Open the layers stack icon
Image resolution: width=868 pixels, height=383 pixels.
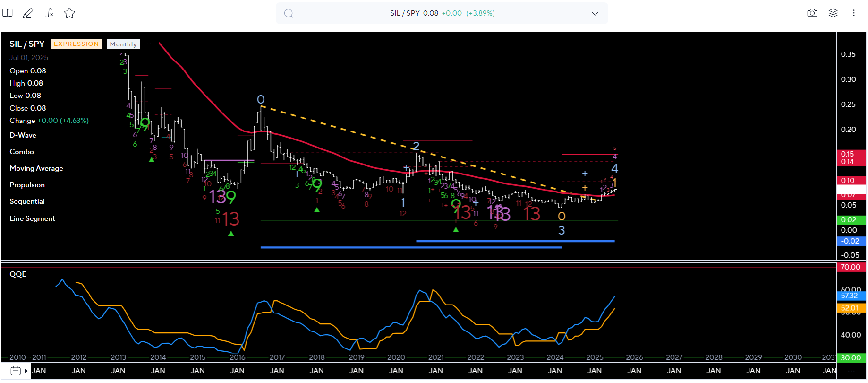point(833,13)
